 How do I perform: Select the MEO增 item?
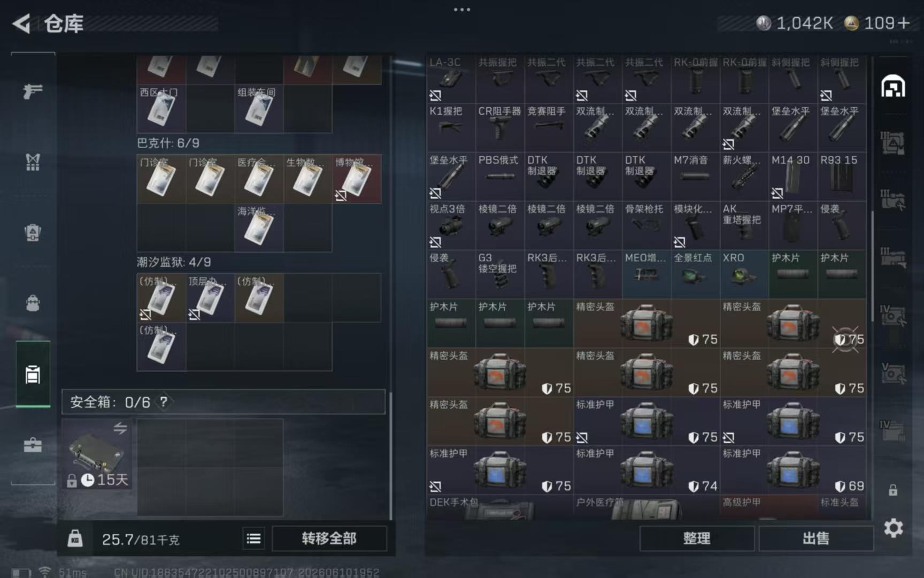[x=646, y=275]
